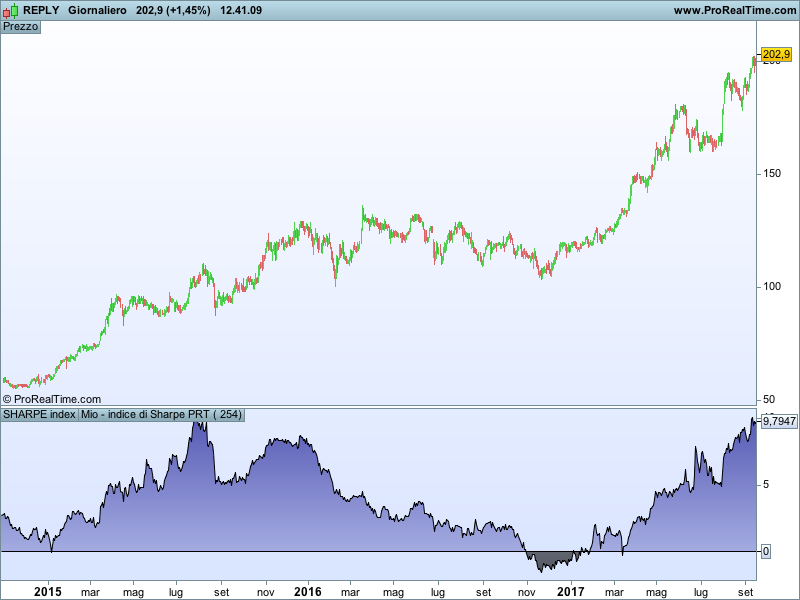Click the price change value 202,9 (+1,45%)
The height and width of the screenshot is (600, 800).
pyautogui.click(x=173, y=10)
